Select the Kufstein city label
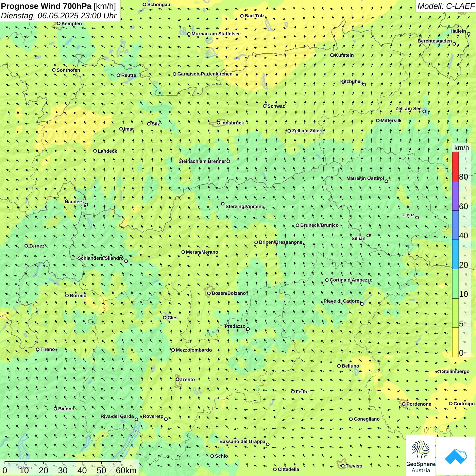The height and width of the screenshot is (476, 476). pyautogui.click(x=344, y=55)
